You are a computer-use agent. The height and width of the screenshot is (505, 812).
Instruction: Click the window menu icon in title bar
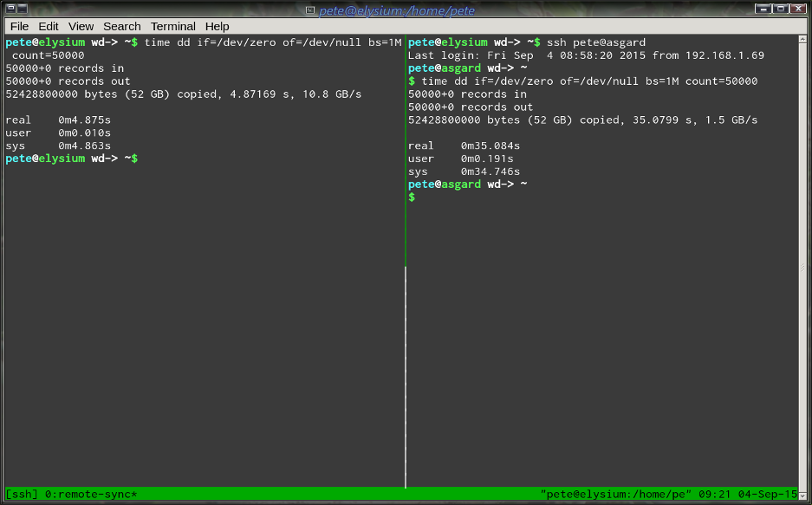[x=11, y=10]
